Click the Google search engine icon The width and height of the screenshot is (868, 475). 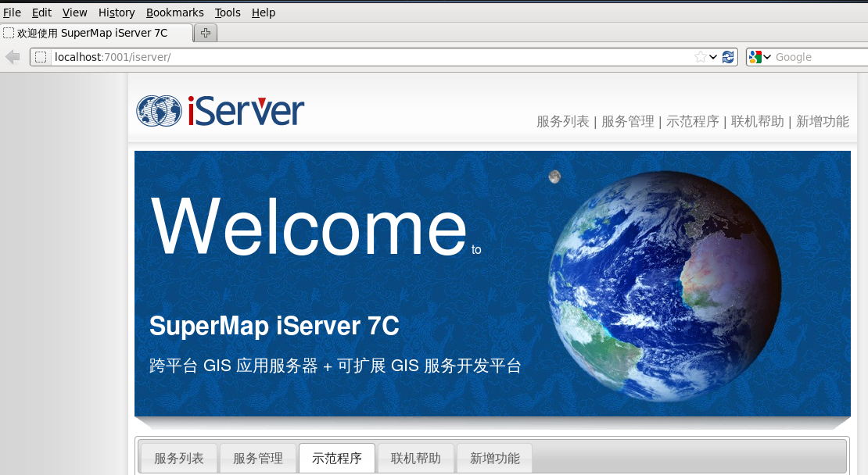(755, 57)
